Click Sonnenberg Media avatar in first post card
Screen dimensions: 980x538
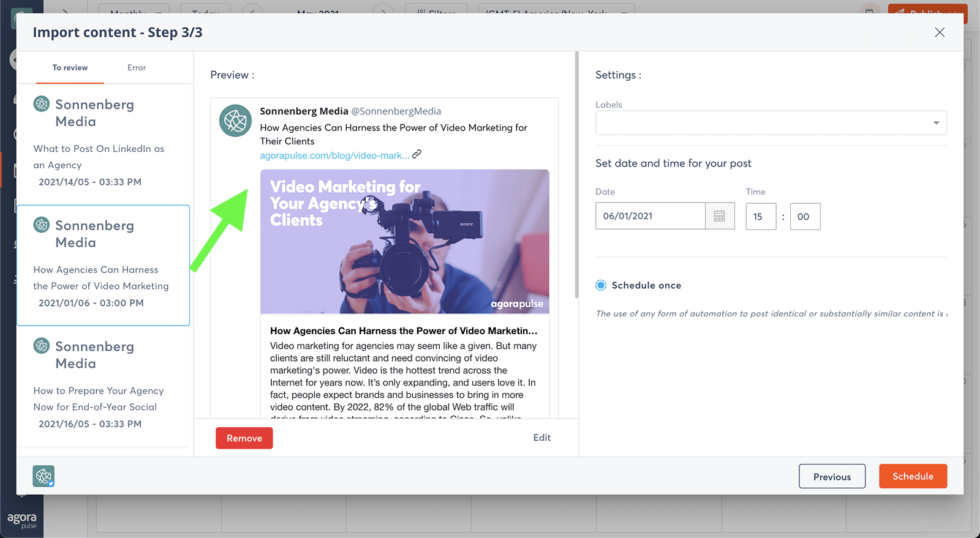[x=42, y=103]
